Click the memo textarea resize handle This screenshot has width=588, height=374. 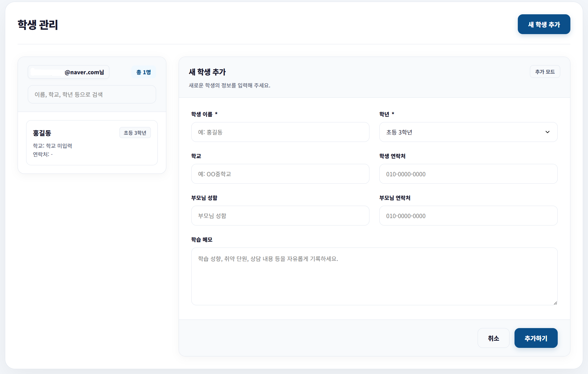tap(555, 302)
